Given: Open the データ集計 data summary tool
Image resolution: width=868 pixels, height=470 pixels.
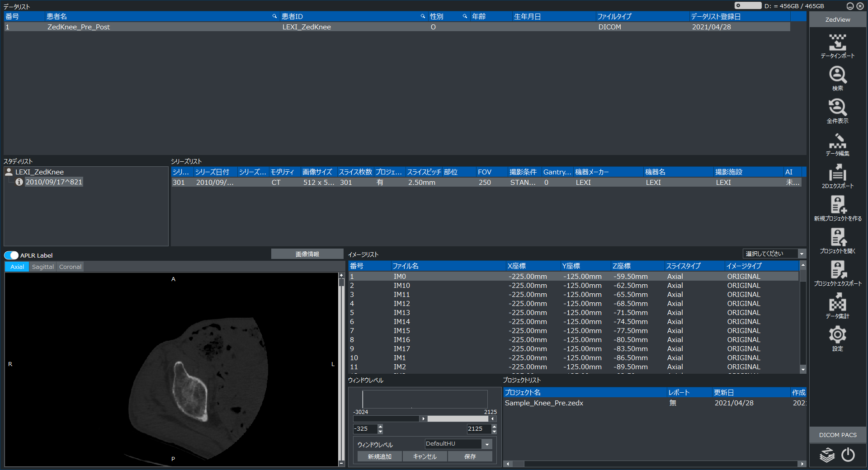Looking at the screenshot, I should pyautogui.click(x=837, y=306).
